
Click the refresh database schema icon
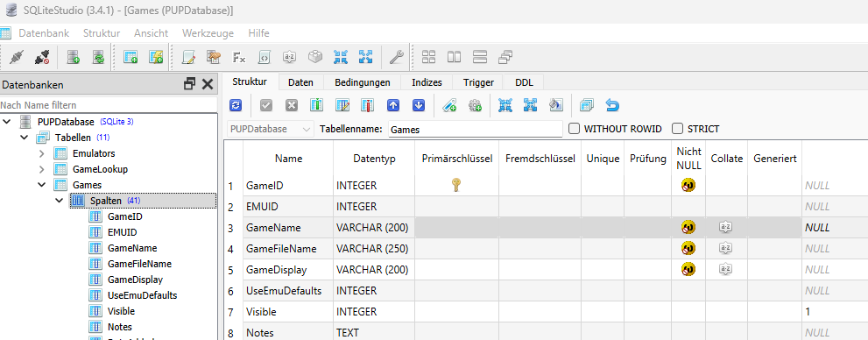pyautogui.click(x=98, y=57)
